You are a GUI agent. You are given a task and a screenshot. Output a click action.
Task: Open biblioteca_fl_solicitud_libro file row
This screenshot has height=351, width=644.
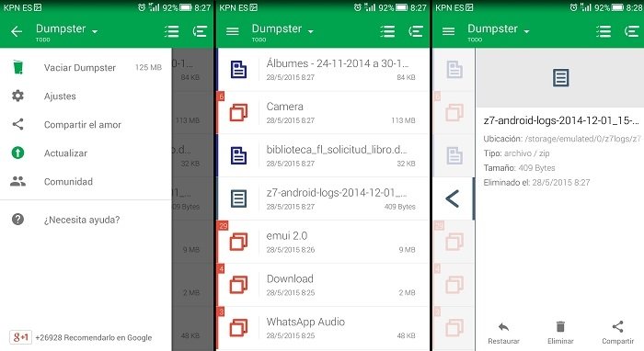(323, 155)
